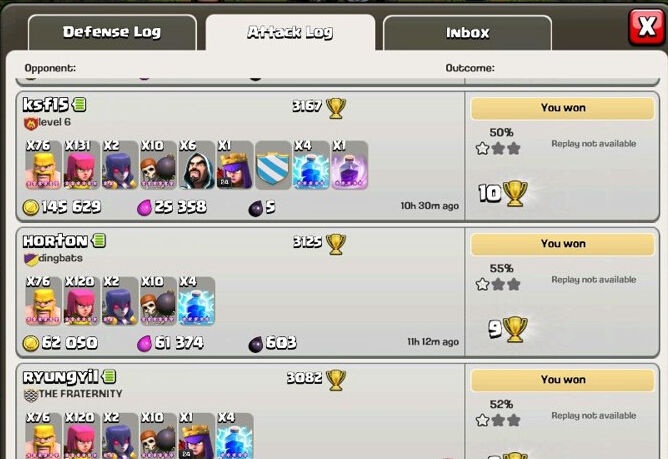This screenshot has height=459, width=668.
Task: Click the Witch x2 icon in HORTON row
Action: coord(120,301)
